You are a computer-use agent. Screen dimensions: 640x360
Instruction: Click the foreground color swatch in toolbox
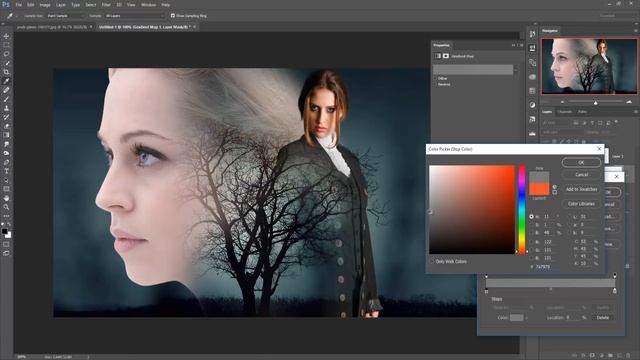coord(4,231)
